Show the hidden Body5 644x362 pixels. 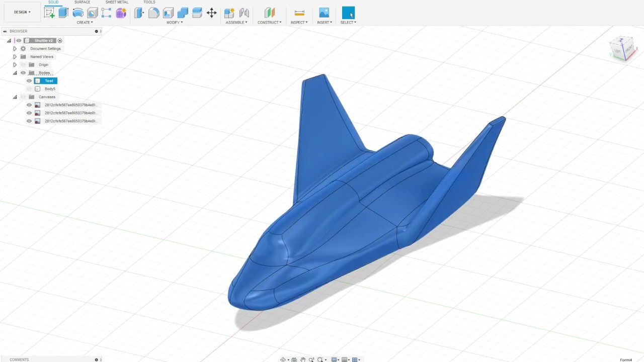(x=29, y=89)
